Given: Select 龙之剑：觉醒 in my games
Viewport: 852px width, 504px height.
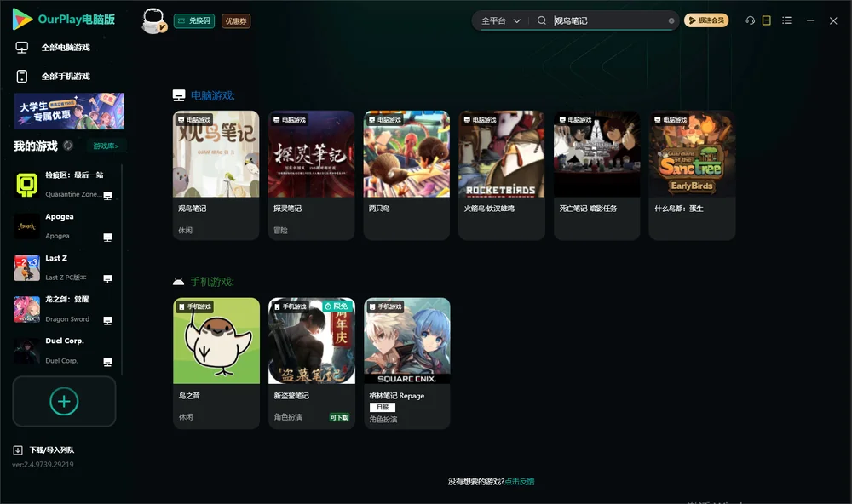Looking at the screenshot, I should (x=64, y=310).
